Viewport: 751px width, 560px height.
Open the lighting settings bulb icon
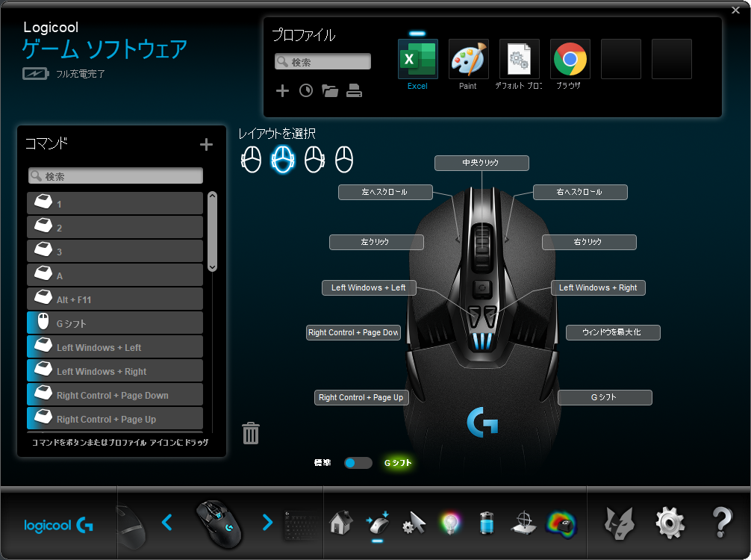[x=450, y=523]
